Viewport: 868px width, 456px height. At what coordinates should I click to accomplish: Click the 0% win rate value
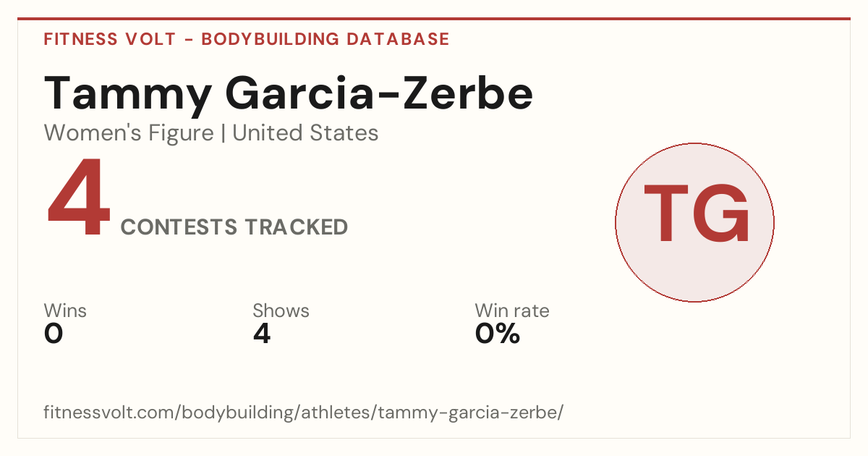[x=498, y=334]
